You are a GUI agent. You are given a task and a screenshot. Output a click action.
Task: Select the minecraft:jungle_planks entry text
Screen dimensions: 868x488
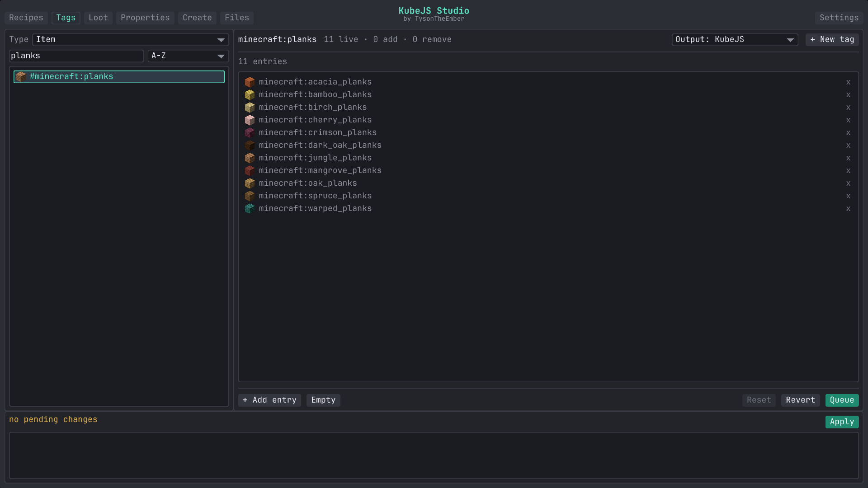point(315,158)
